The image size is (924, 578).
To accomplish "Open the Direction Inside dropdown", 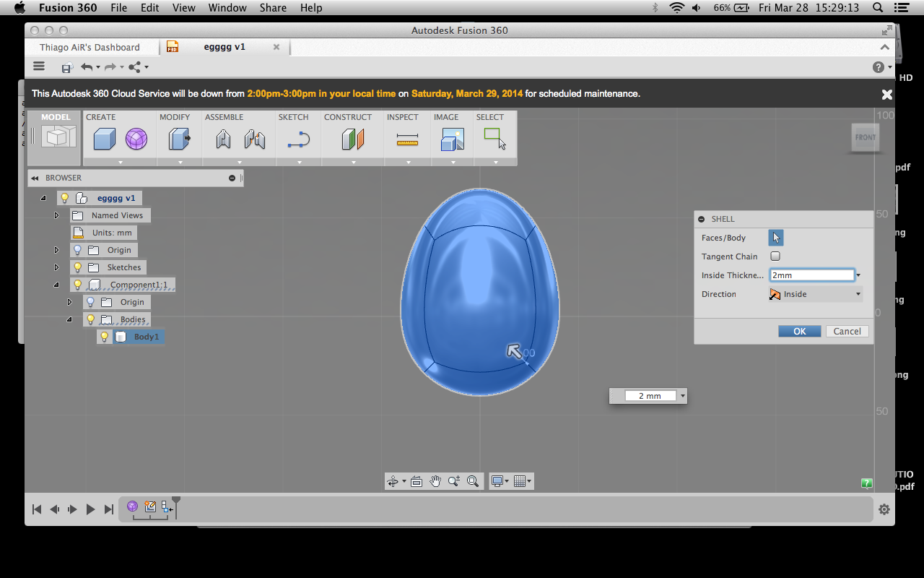I will pos(815,294).
